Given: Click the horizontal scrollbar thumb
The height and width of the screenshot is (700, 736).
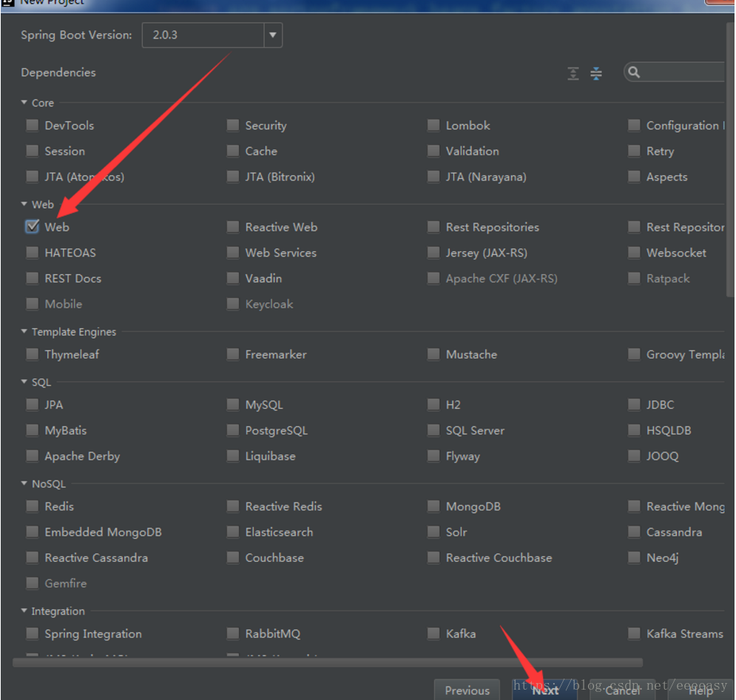Looking at the screenshot, I should [x=328, y=662].
